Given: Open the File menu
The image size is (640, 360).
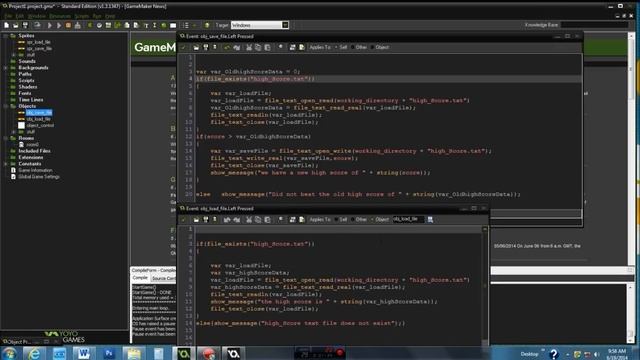Looking at the screenshot, I should coord(8,16).
